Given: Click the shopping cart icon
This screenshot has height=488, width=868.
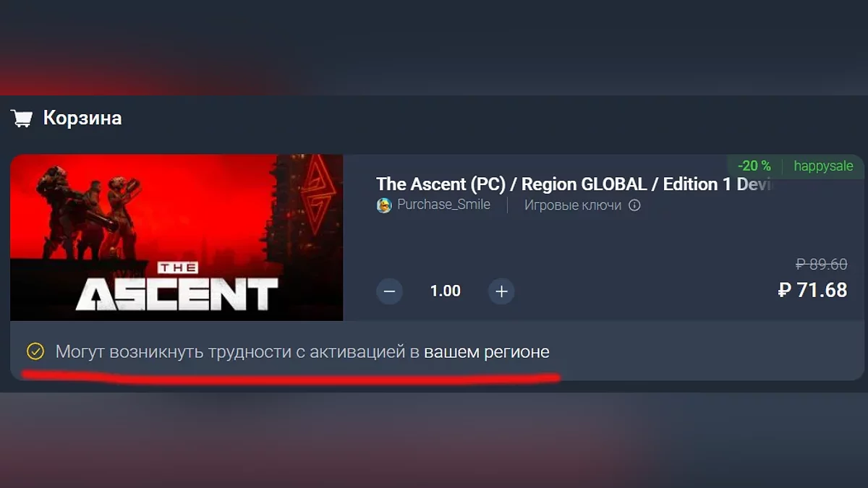Looking at the screenshot, I should coord(21,118).
